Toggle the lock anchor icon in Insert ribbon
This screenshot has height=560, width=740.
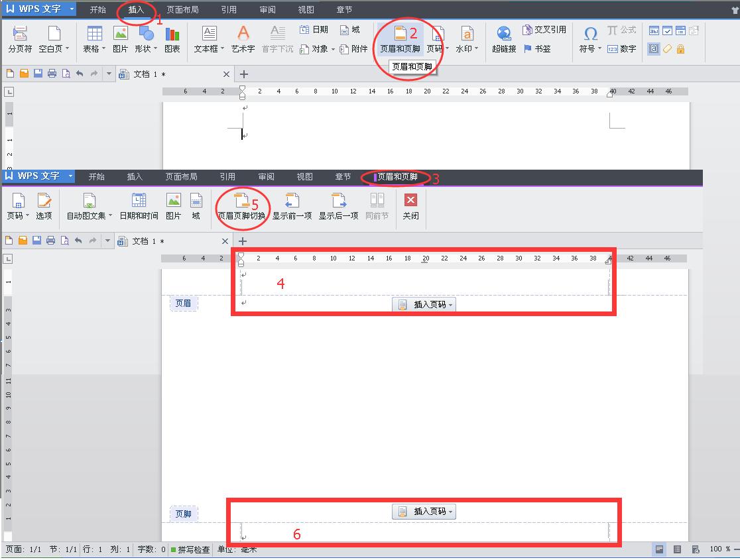click(x=680, y=49)
